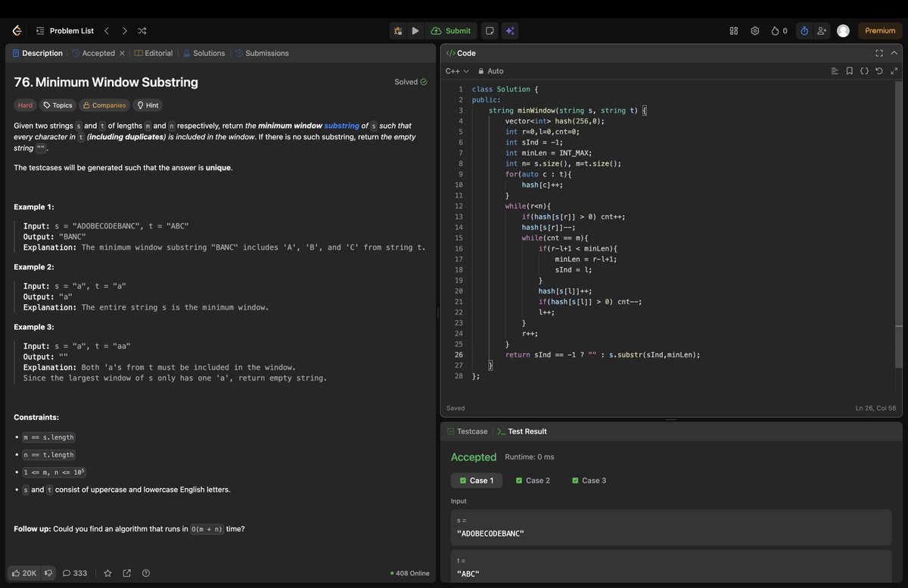908x588 pixels.
Task: Open the LeetCode home logo
Action: tap(17, 31)
